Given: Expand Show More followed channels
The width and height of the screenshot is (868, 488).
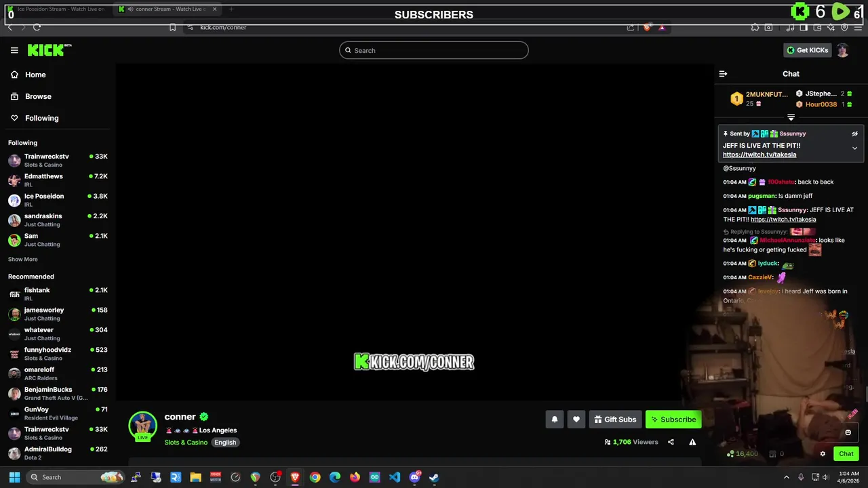Looking at the screenshot, I should [23, 259].
